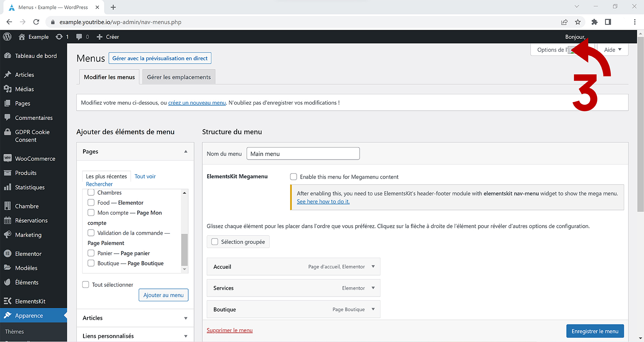Viewport: 644px width, 342px height.
Task: Select the Tout voir pages tab
Action: 145,176
